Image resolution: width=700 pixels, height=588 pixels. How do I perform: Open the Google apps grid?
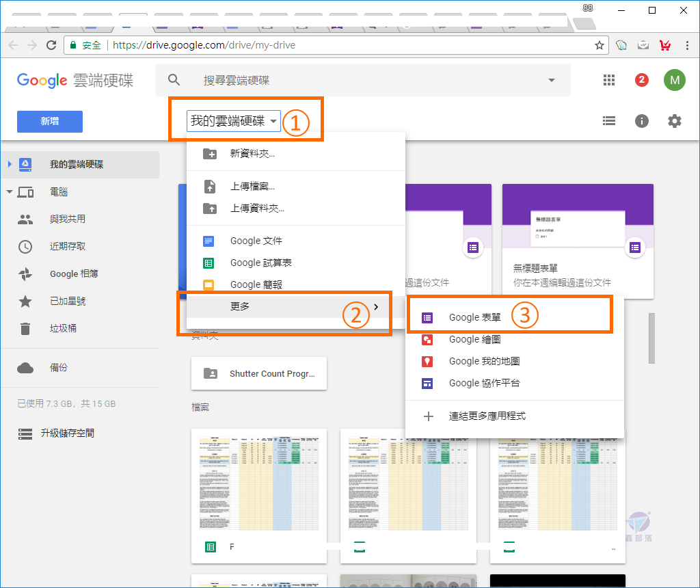(x=609, y=80)
